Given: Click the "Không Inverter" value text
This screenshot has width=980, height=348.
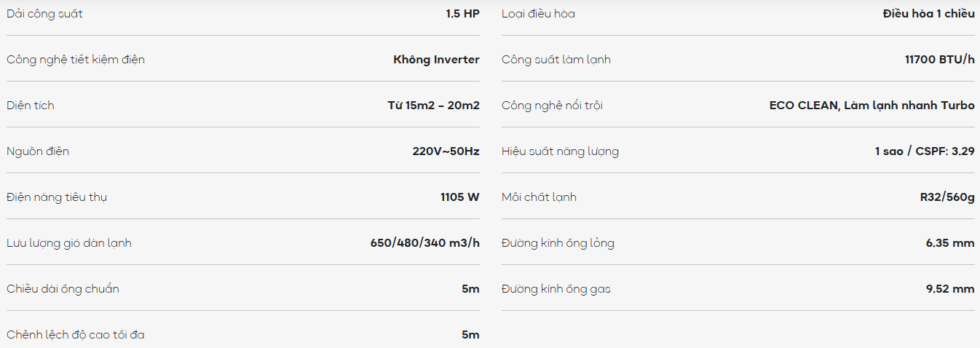Looking at the screenshot, I should click(x=436, y=60).
